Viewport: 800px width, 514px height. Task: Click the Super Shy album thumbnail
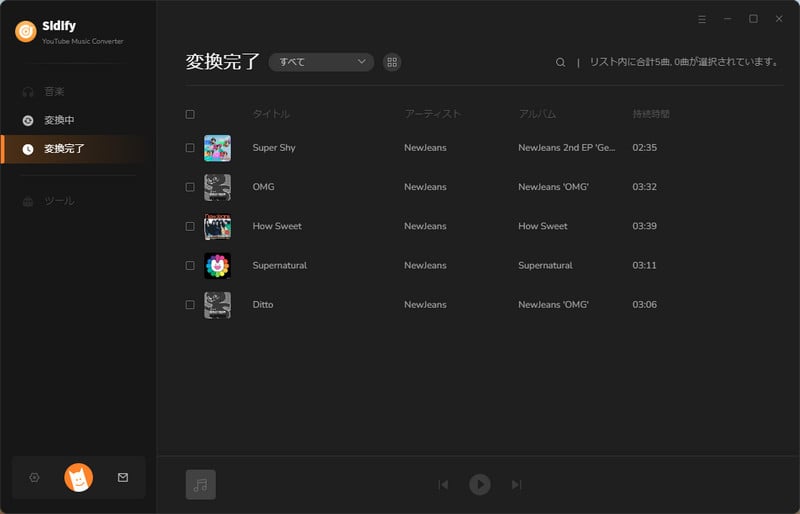pos(217,148)
